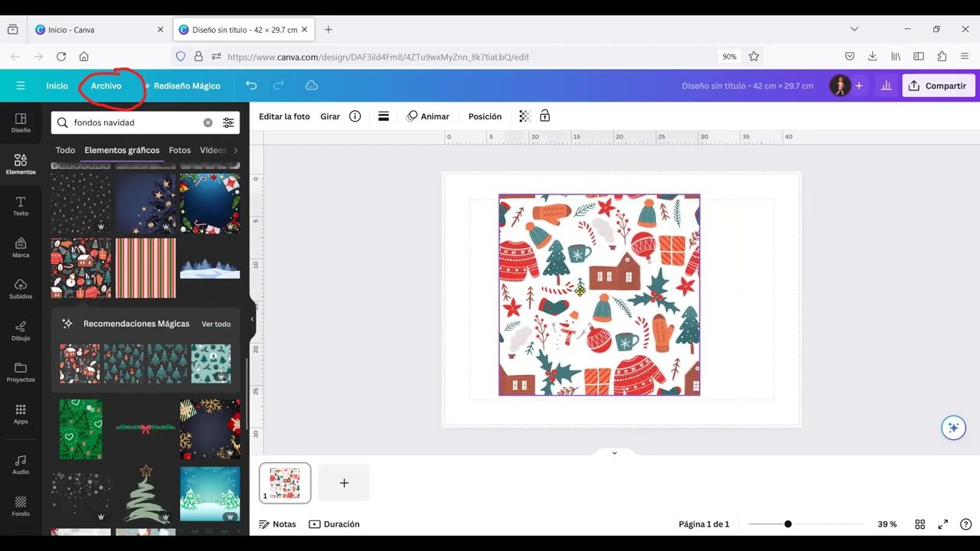Click the Compartir button
This screenshot has width=980, height=551.
point(939,86)
